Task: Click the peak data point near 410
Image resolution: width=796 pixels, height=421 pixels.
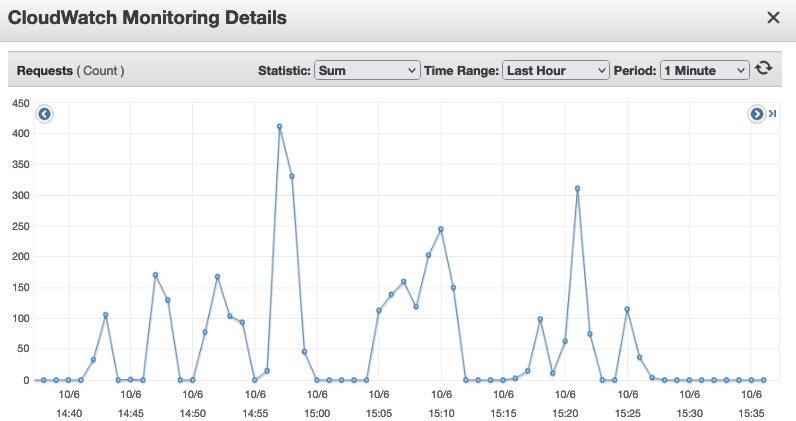Action: point(279,126)
